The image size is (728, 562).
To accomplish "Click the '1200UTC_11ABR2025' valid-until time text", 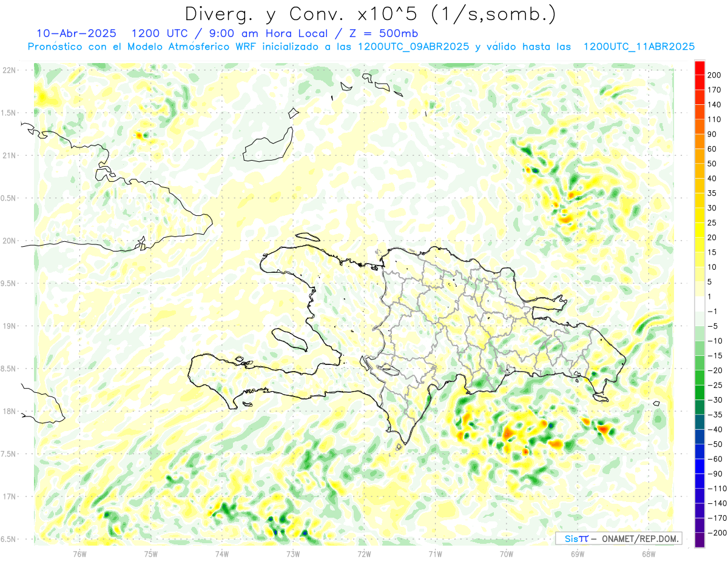I will [x=639, y=47].
